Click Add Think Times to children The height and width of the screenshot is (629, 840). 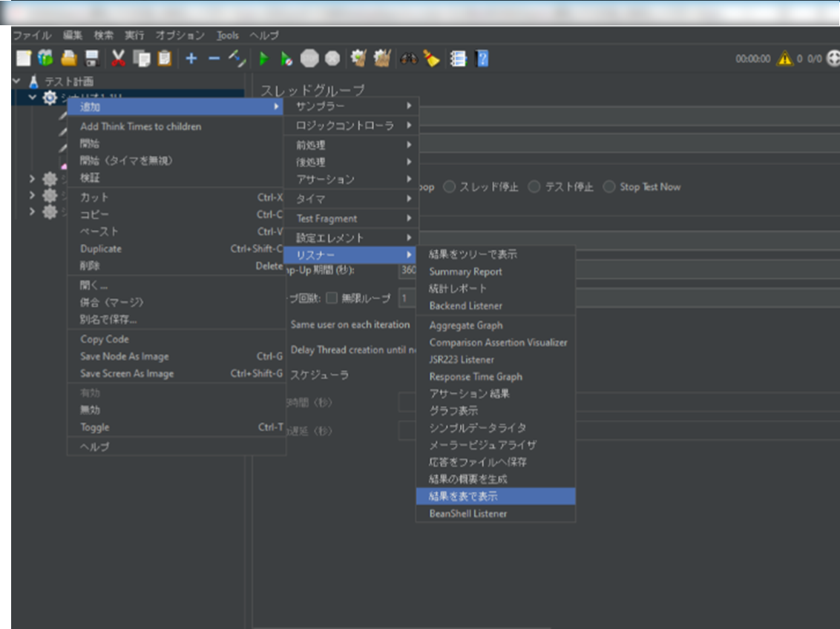(177, 126)
